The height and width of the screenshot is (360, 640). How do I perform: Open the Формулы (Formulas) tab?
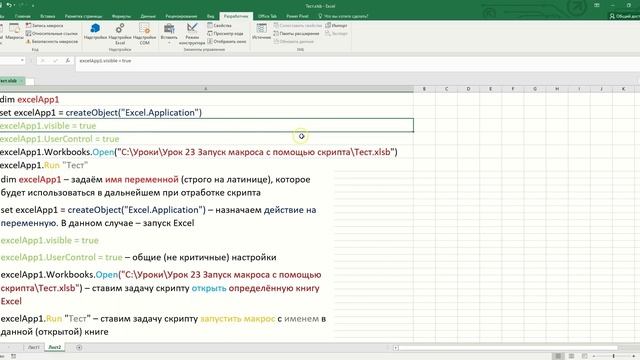(x=121, y=16)
